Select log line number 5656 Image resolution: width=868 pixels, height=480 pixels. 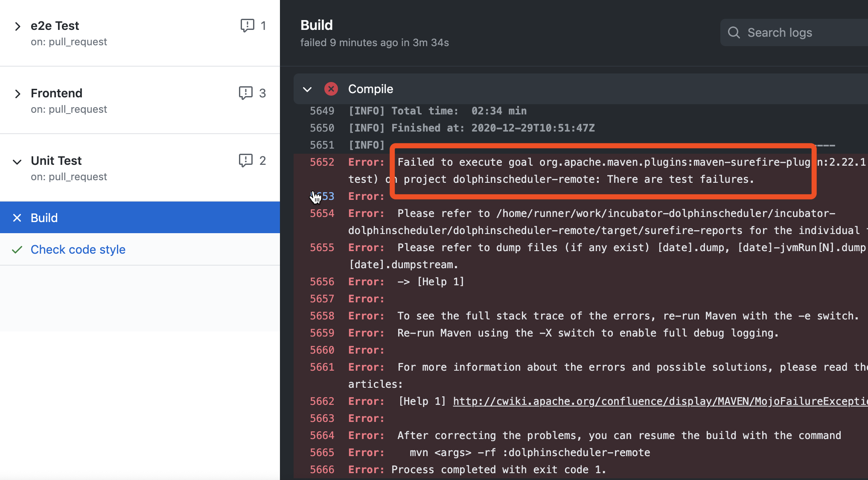pyautogui.click(x=322, y=282)
